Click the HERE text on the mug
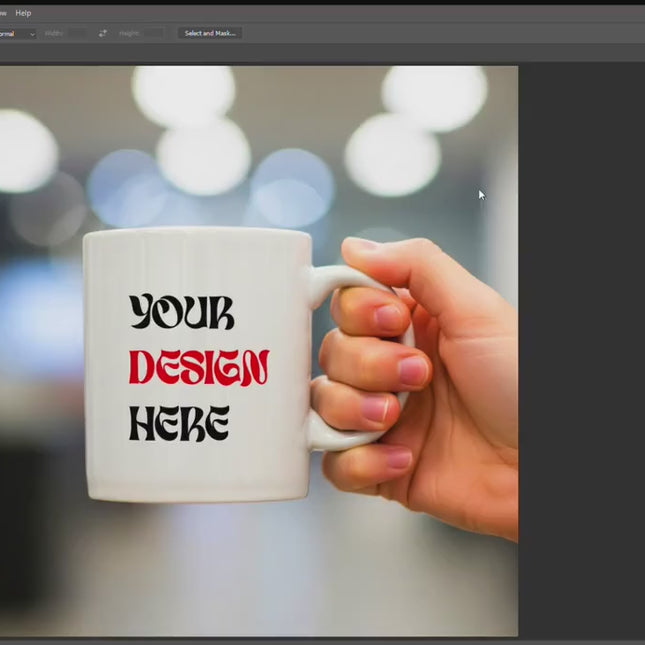Viewport: 645px width, 645px height. pos(179,424)
